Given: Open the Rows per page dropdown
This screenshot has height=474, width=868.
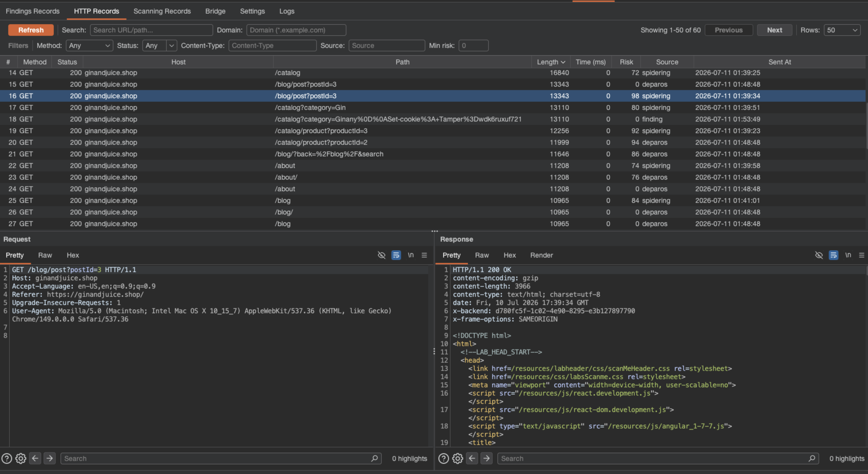Looking at the screenshot, I should [x=842, y=30].
